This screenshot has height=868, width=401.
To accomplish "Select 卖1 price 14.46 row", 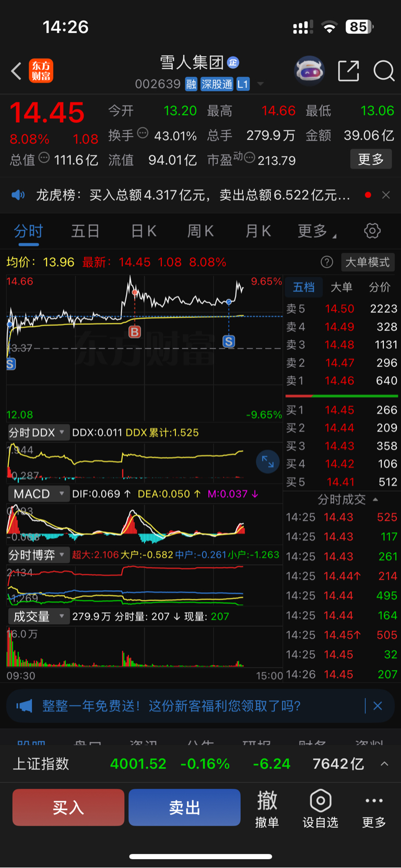I will pos(341,381).
